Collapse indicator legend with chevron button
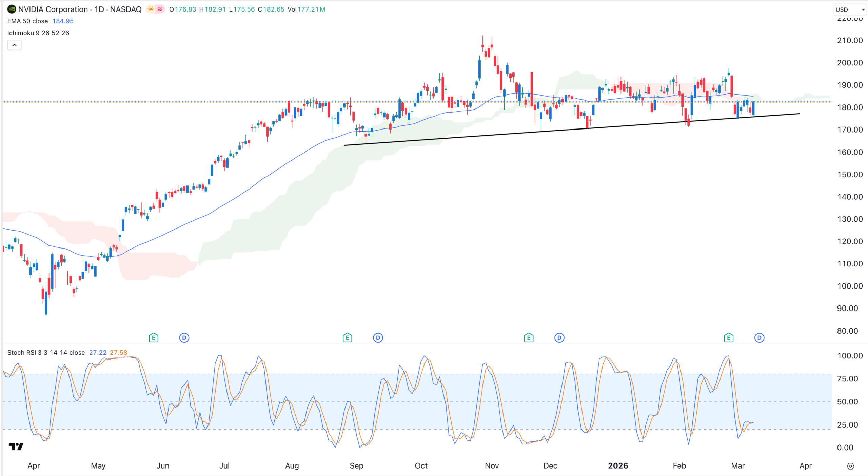868x476 pixels. [x=15, y=45]
